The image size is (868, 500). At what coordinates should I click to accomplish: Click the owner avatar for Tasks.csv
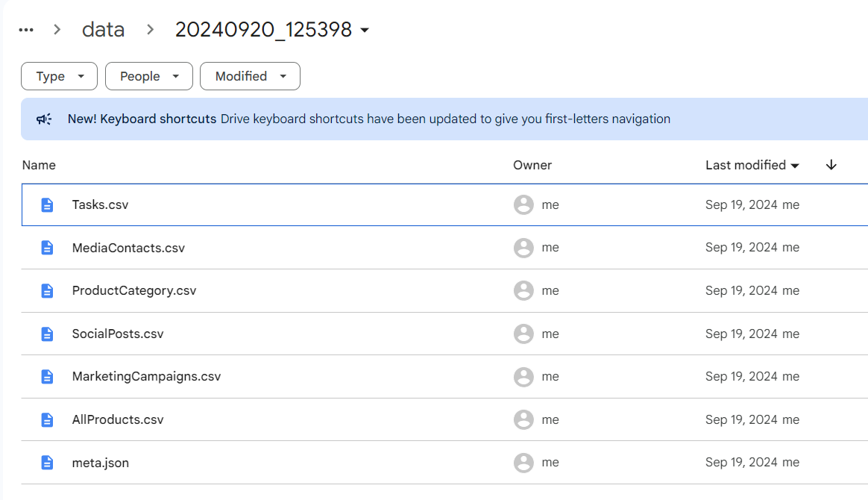pos(523,204)
